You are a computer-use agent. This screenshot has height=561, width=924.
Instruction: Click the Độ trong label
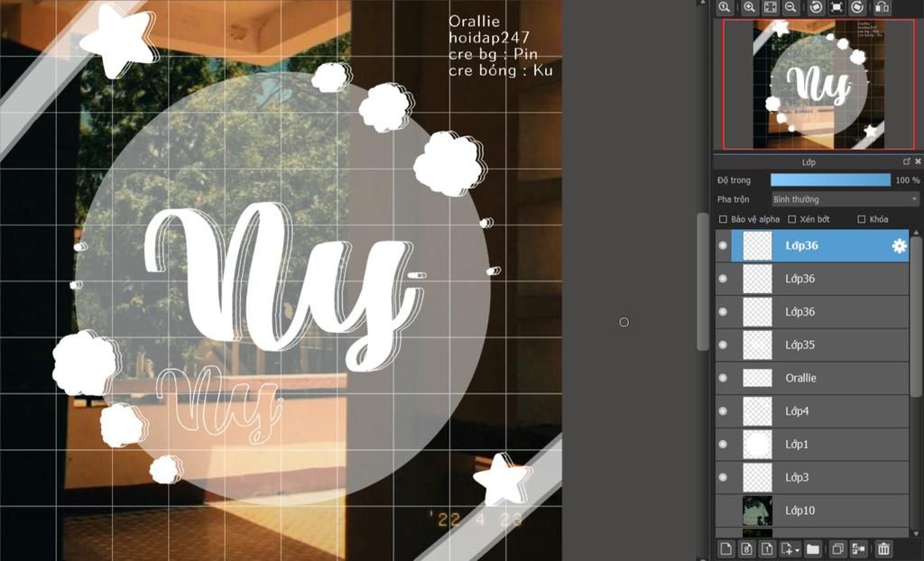pyautogui.click(x=735, y=180)
